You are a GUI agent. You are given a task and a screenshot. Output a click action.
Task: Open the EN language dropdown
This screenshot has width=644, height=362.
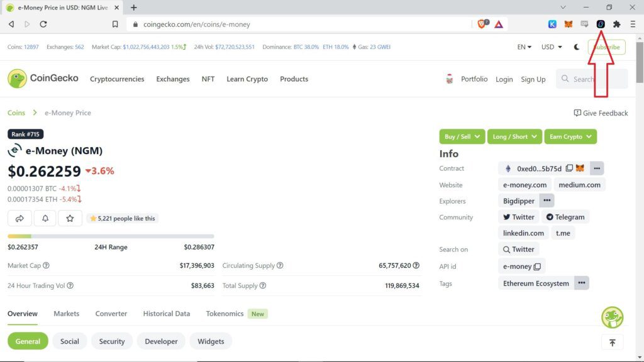[524, 47]
